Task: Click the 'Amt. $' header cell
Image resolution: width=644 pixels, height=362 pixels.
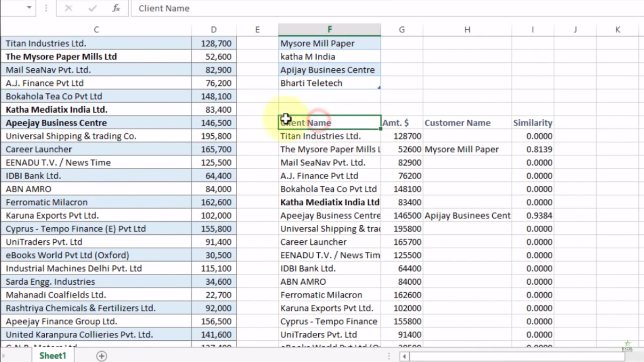Action: 402,123
